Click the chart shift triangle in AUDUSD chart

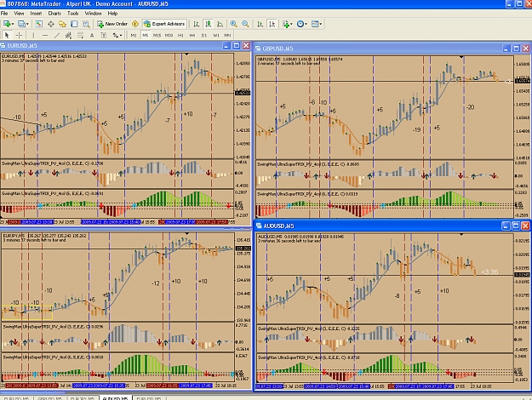(x=461, y=234)
